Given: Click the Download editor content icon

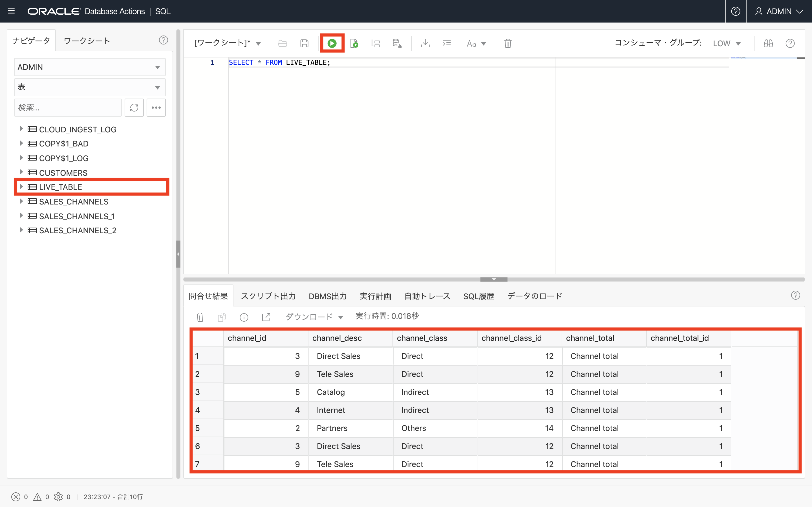Looking at the screenshot, I should point(425,43).
